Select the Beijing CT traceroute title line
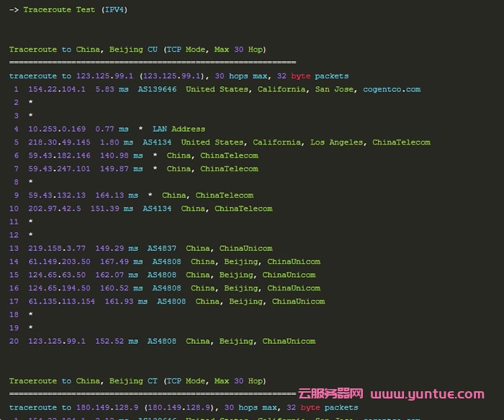Viewport: 504px width, 420px height. pos(138,381)
